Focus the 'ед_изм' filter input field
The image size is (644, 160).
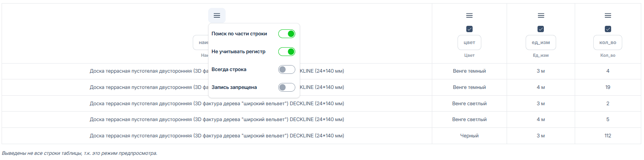(x=541, y=42)
